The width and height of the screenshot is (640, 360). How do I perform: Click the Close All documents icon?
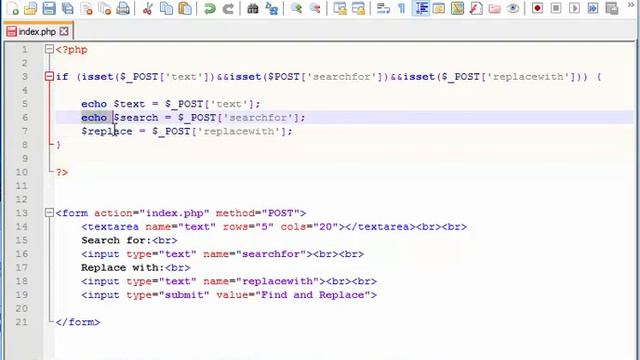point(105,8)
